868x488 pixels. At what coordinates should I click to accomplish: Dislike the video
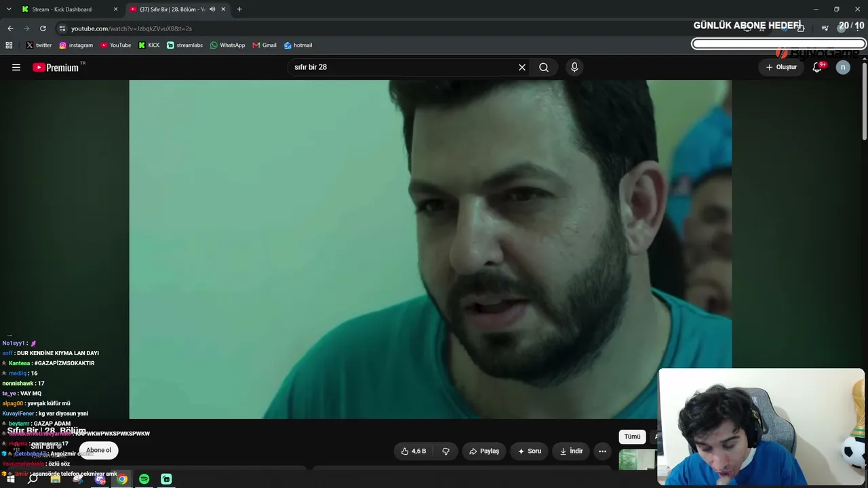point(446,451)
